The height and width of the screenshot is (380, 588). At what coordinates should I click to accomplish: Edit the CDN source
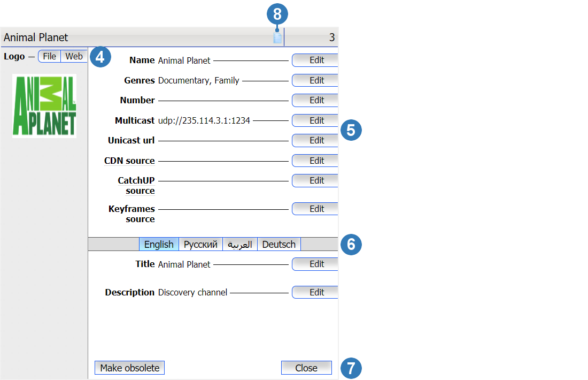[315, 161]
